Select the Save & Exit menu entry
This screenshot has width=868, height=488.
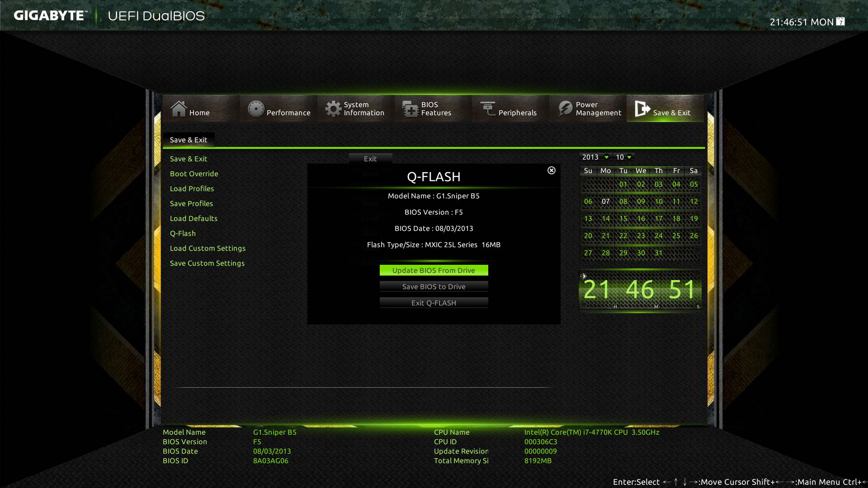(188, 159)
